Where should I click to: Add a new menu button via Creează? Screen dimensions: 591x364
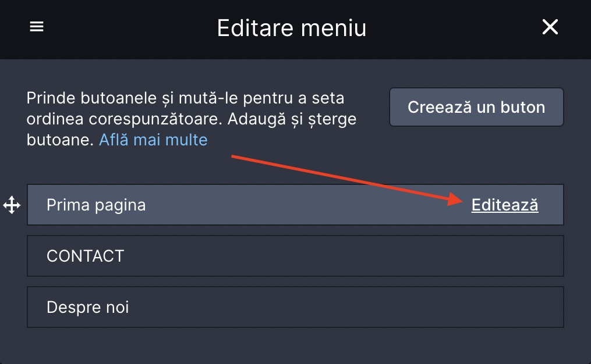(x=476, y=107)
